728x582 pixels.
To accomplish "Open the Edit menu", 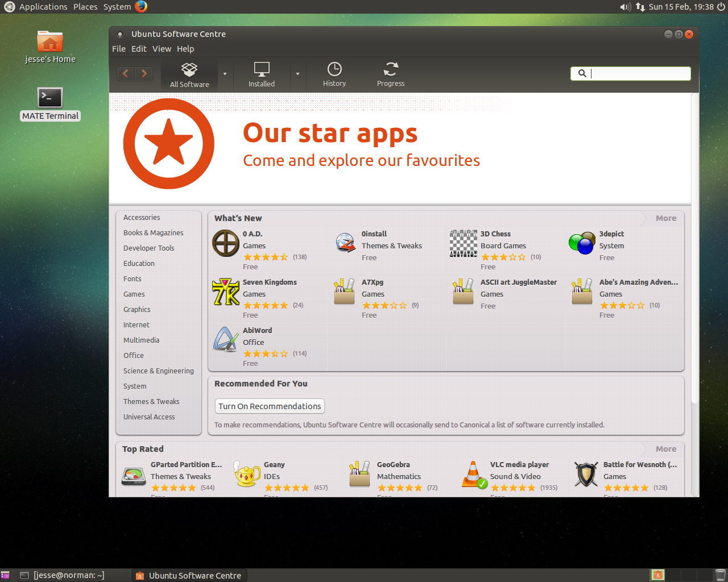I will click(139, 49).
